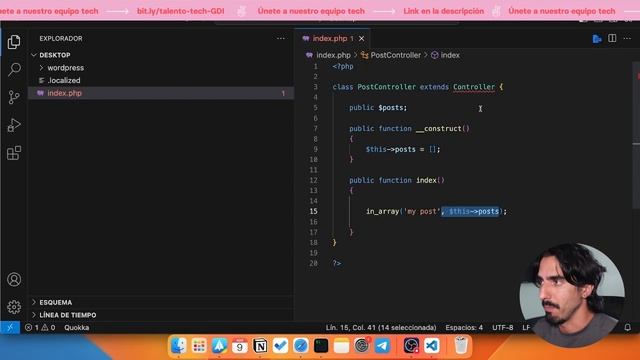
Task: Open the Explorer view in the activity bar
Action: pos(14,42)
